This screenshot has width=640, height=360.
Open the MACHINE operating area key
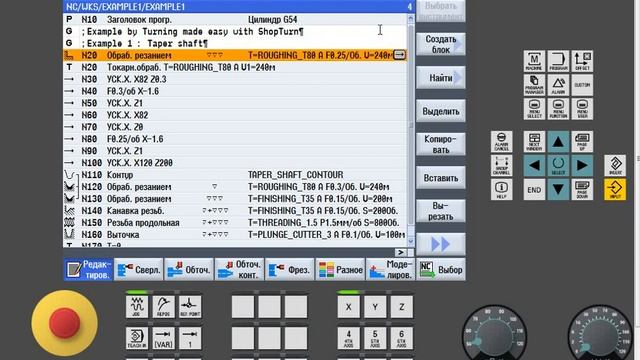pos(534,61)
